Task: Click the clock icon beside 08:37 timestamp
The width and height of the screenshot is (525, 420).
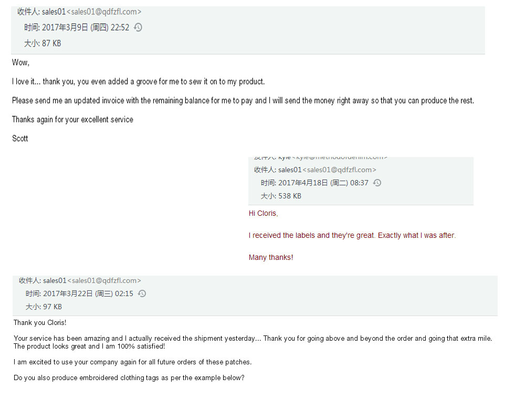Action: tap(377, 183)
